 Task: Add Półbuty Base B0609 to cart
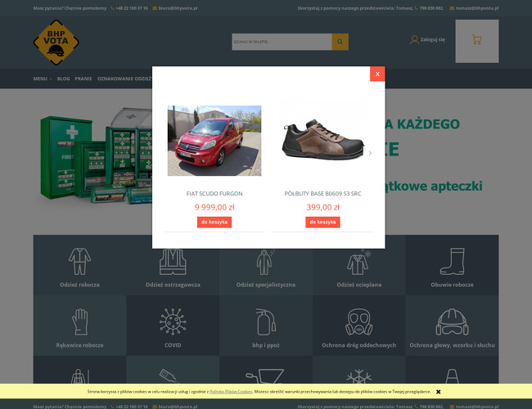pyautogui.click(x=322, y=222)
